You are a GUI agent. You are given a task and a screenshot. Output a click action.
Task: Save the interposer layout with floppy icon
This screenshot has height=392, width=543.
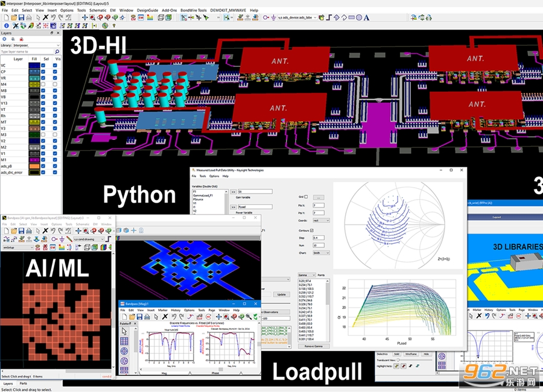pos(22,17)
